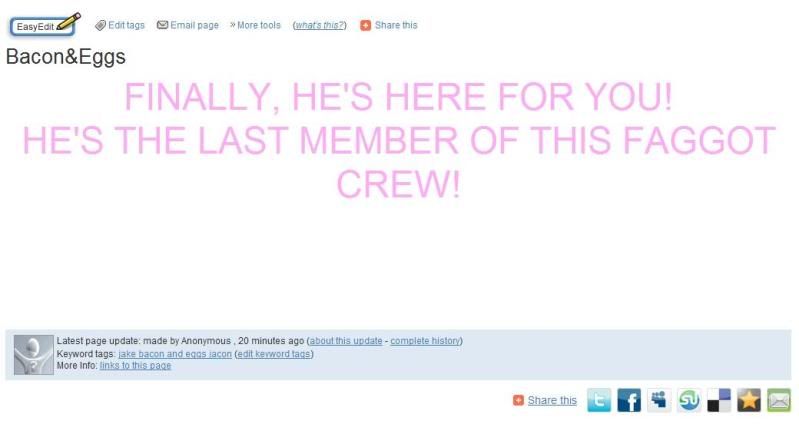Share via the StumbleUpon icon

pyautogui.click(x=689, y=400)
